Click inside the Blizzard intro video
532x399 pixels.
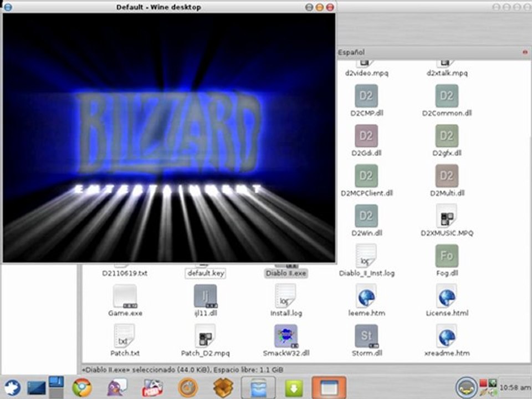click(169, 137)
